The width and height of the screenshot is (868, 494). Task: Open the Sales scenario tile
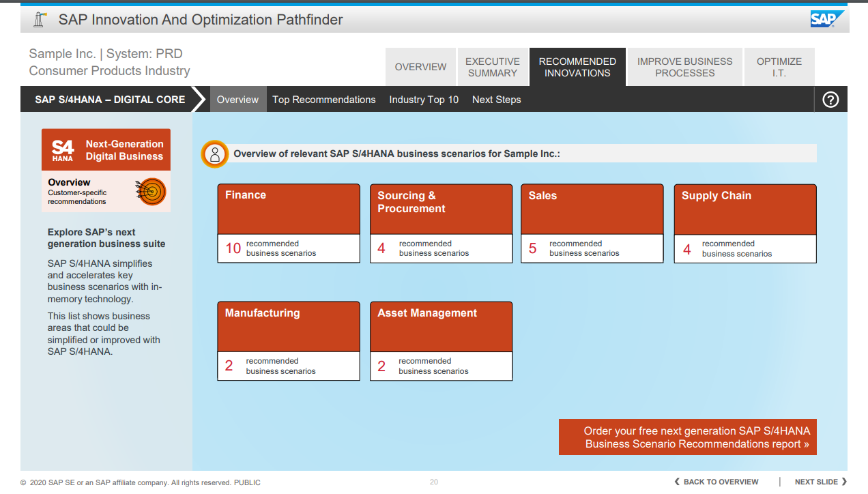(x=592, y=223)
